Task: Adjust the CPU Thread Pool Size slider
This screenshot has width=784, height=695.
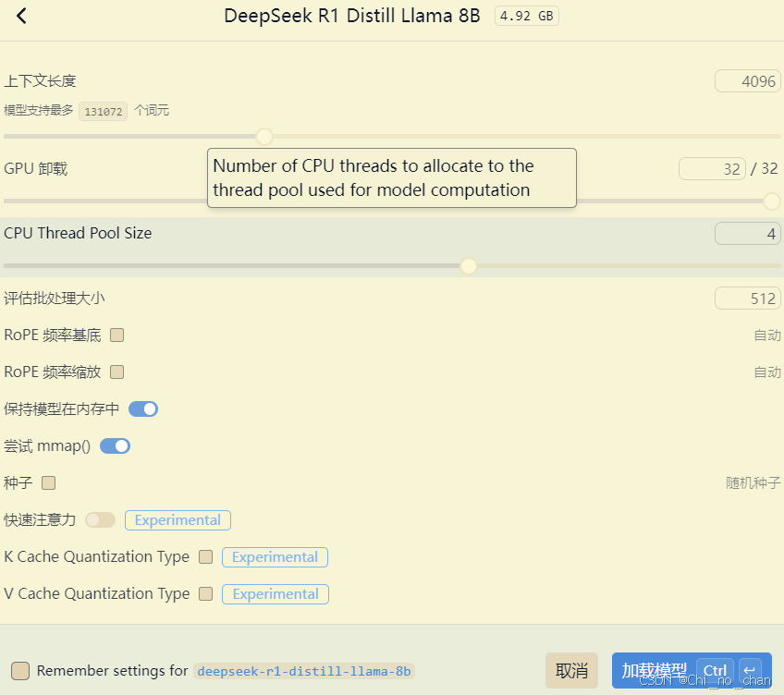Action: (x=469, y=266)
